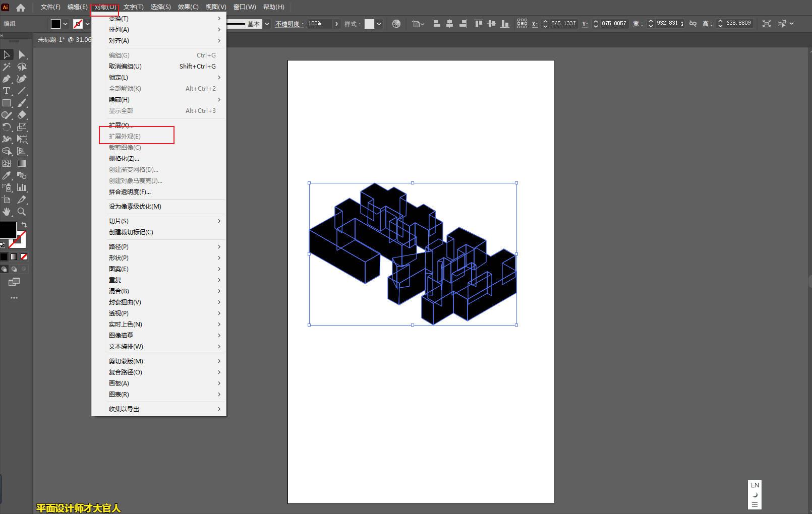Select the Hand tool
The width and height of the screenshot is (812, 514).
pyautogui.click(x=7, y=212)
